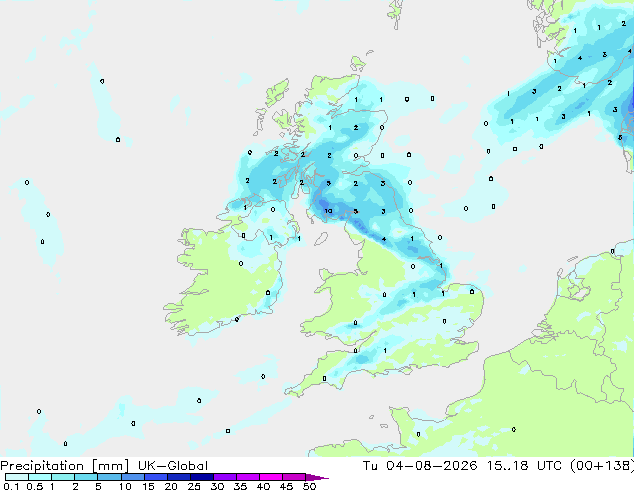
Task: Click the legend tick label '0.5'
Action: pos(34,486)
